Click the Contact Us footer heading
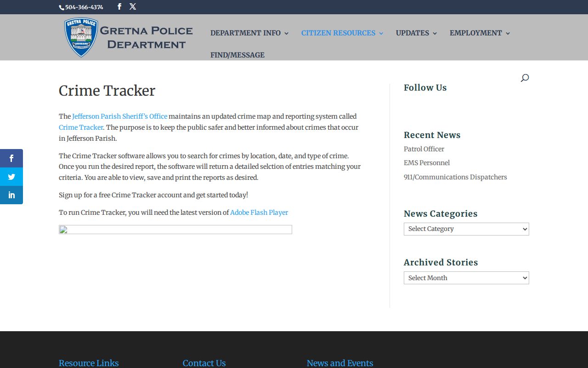This screenshot has height=368, width=588. [204, 363]
